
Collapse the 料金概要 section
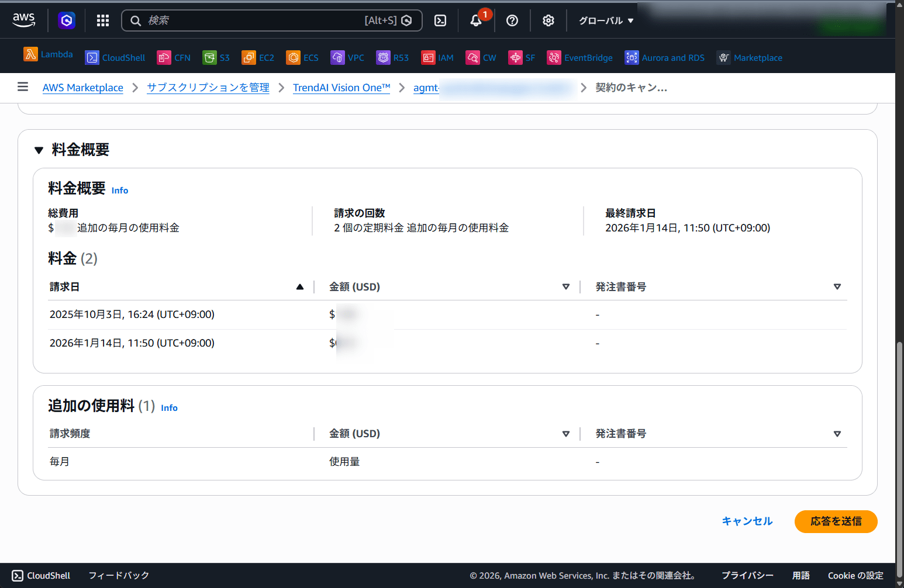pos(39,150)
